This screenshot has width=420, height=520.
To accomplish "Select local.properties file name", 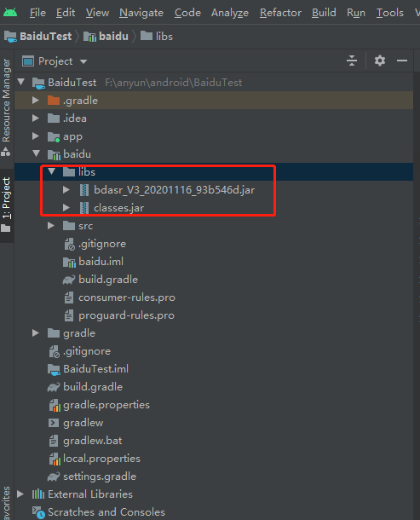I will coord(101,459).
